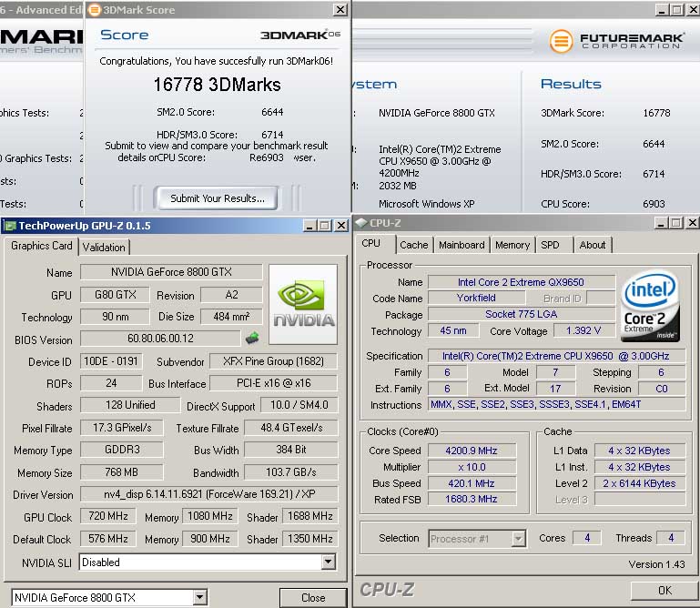The image size is (700, 608).
Task: Open the GPU selection dropdown in GPU-Z
Action: [x=200, y=597]
